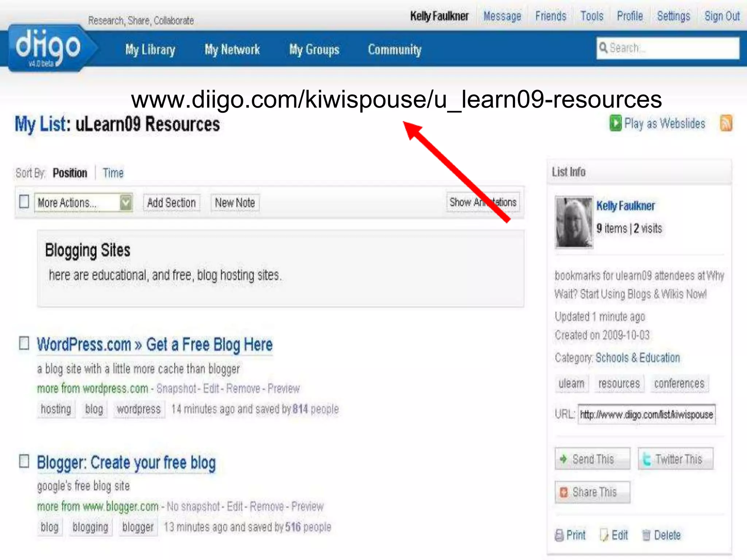Open the Friends link

(551, 16)
